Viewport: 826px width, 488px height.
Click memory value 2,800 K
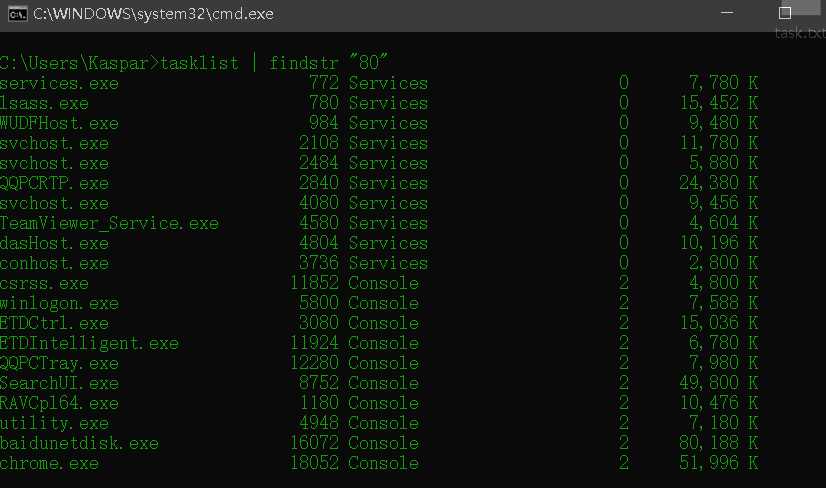coord(724,263)
